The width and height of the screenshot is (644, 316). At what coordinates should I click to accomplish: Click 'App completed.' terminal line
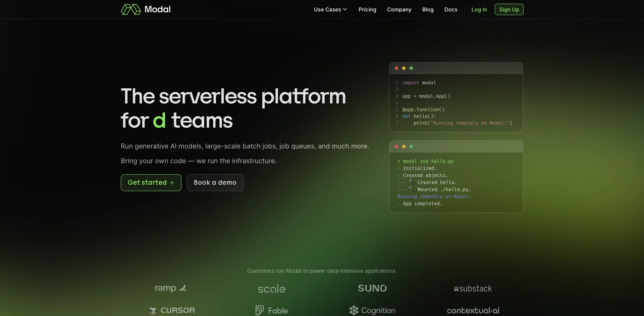pyautogui.click(x=423, y=204)
